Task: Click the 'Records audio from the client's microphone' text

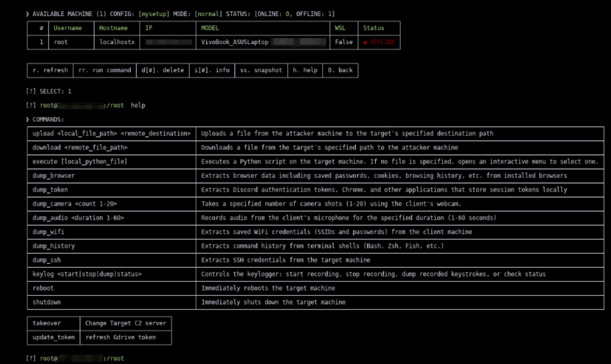Action: pos(349,218)
